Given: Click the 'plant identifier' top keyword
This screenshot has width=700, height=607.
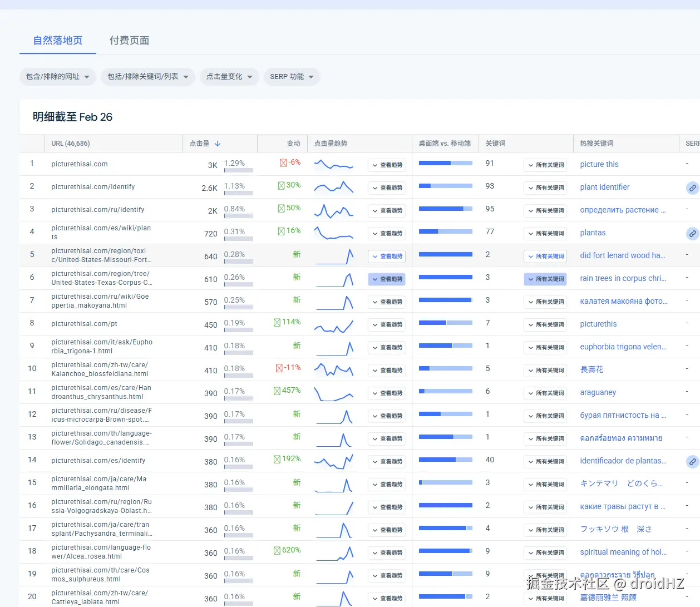Looking at the screenshot, I should tap(605, 187).
